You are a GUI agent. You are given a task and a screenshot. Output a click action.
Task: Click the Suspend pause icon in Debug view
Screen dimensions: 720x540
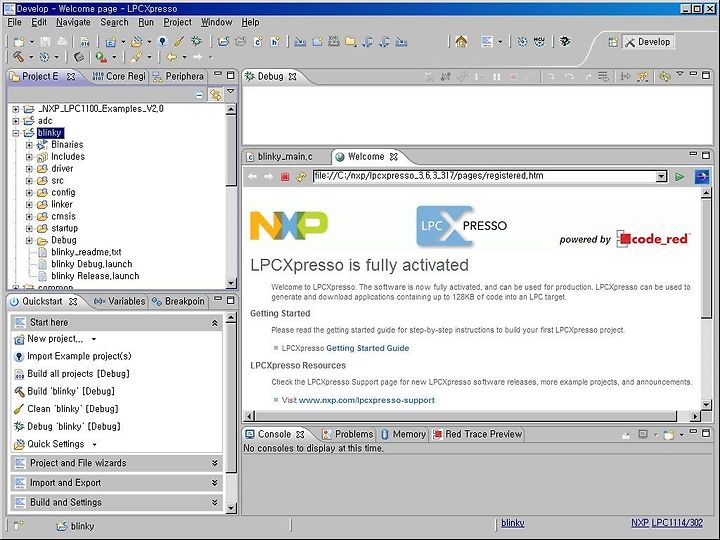pyautogui.click(x=496, y=77)
